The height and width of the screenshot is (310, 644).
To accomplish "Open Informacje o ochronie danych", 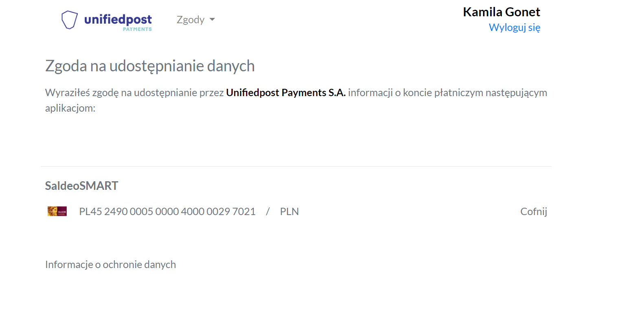I will pyautogui.click(x=110, y=264).
